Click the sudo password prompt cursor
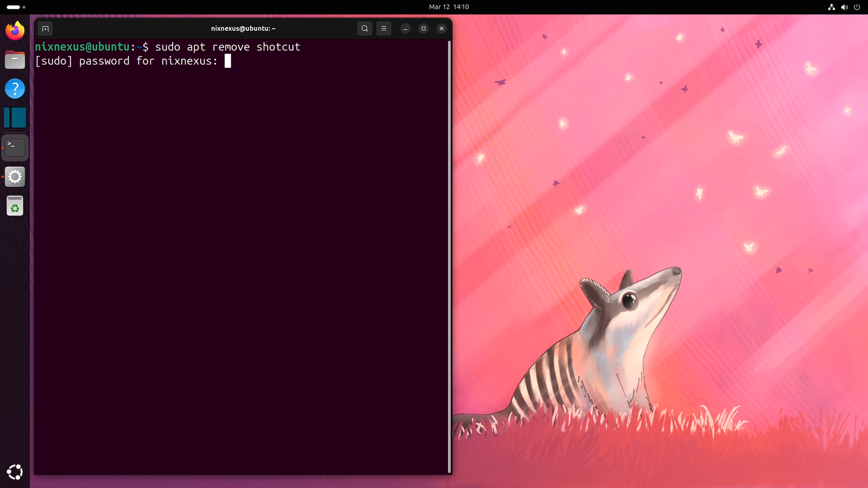 coord(227,61)
